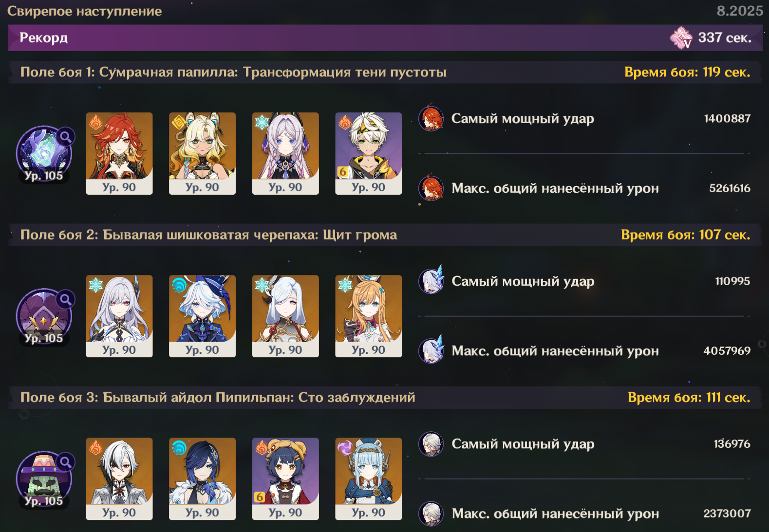Click the orange-haired Cryo character with bow
This screenshot has width=769, height=532.
(x=369, y=316)
